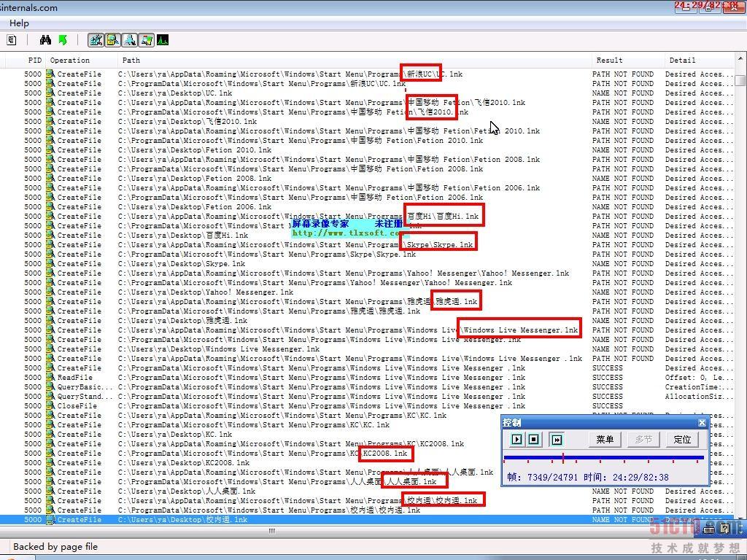Click the frame counter 7349/24791 text

[553, 478]
